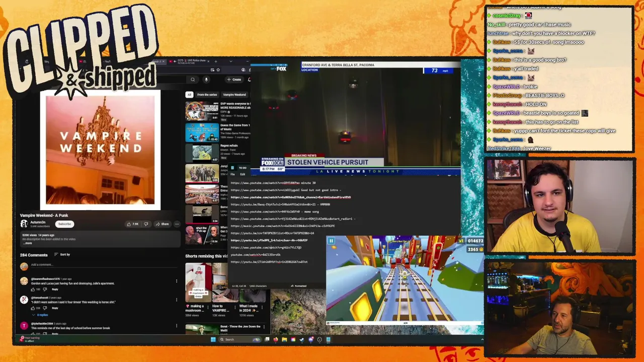Screen dimensions: 644x362
Task: Open the 'Borat - Throw the Jew Down' video
Action: [x=202, y=329]
